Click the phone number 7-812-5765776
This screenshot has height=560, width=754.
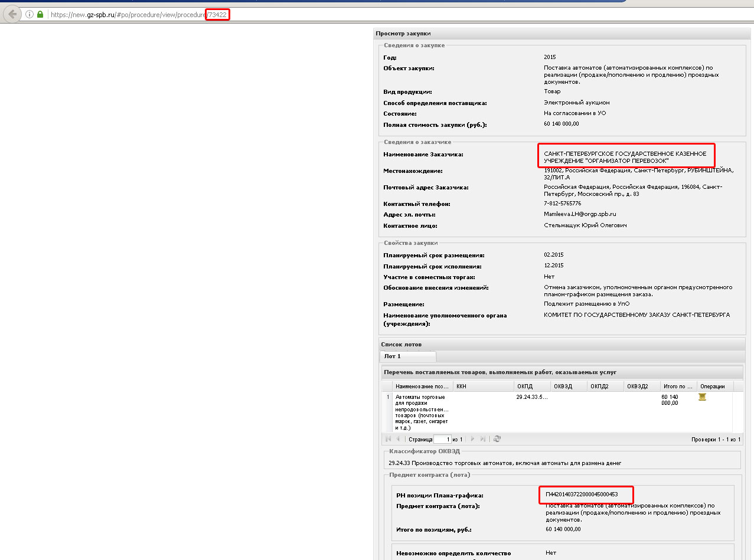(562, 204)
